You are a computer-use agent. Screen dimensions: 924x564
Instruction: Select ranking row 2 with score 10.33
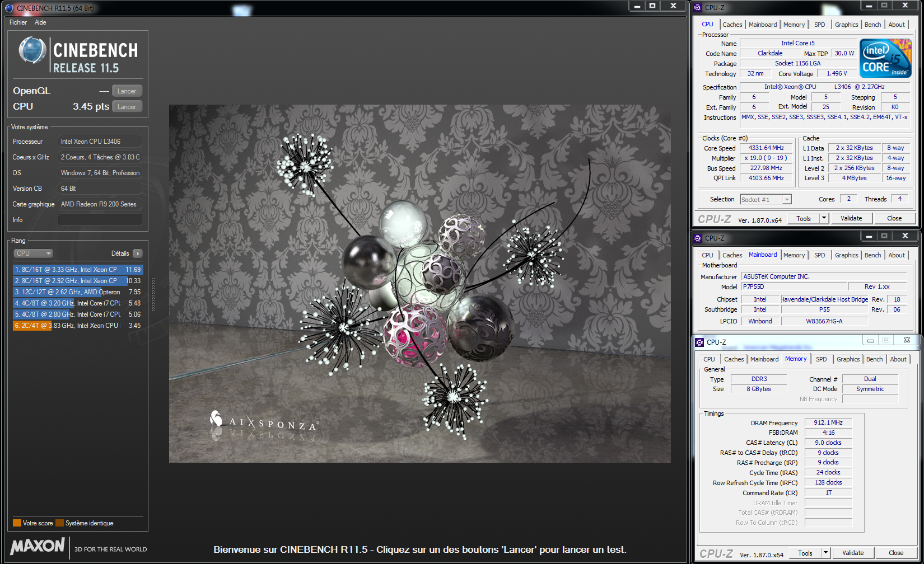click(78, 281)
